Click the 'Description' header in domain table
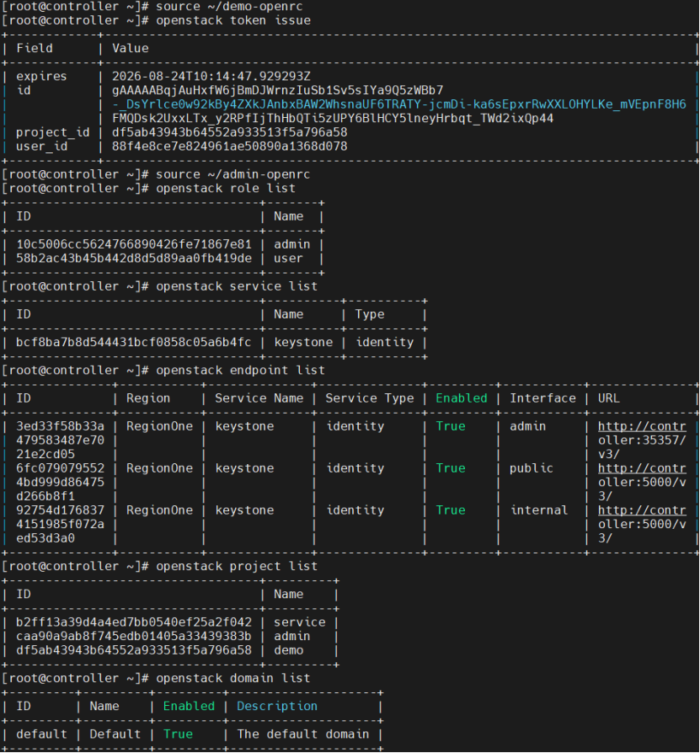The image size is (700, 753). tap(277, 707)
